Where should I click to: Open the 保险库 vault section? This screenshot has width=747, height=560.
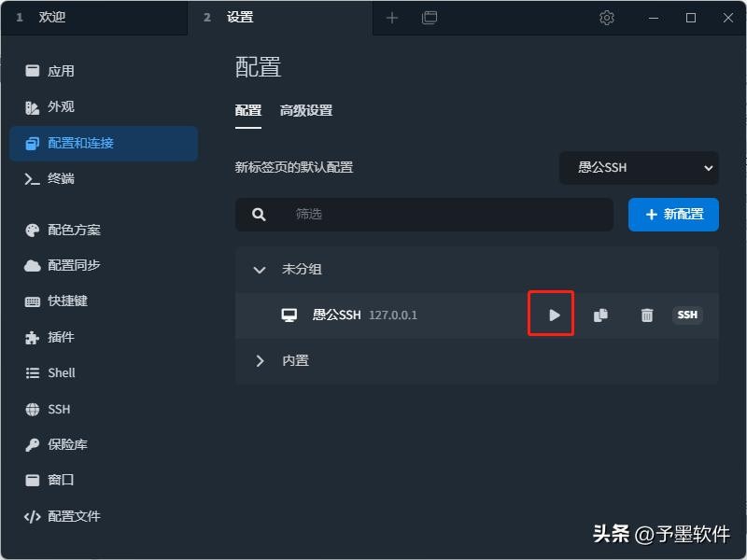pyautogui.click(x=67, y=444)
